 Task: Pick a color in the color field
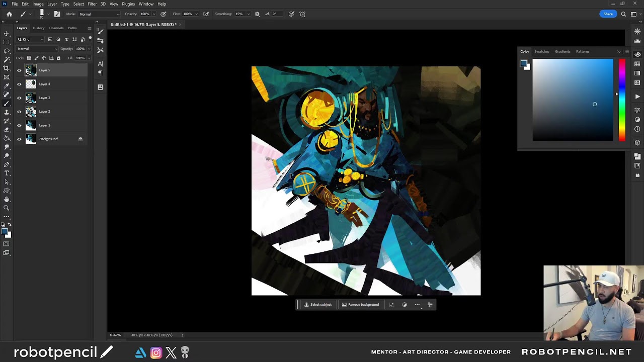pos(573,100)
